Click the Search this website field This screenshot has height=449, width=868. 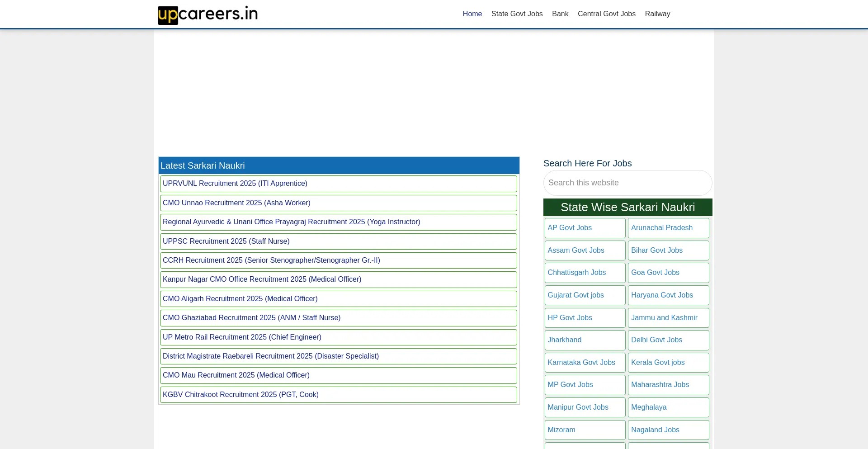point(627,183)
